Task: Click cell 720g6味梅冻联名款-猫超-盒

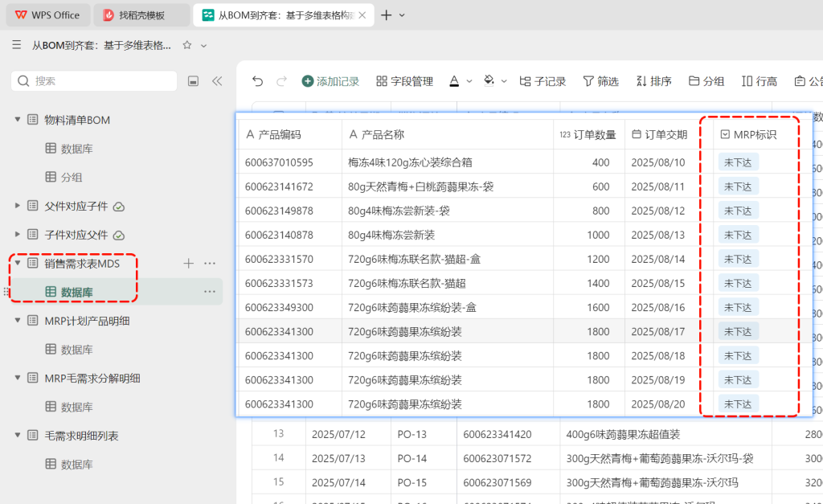Action: pos(414,260)
